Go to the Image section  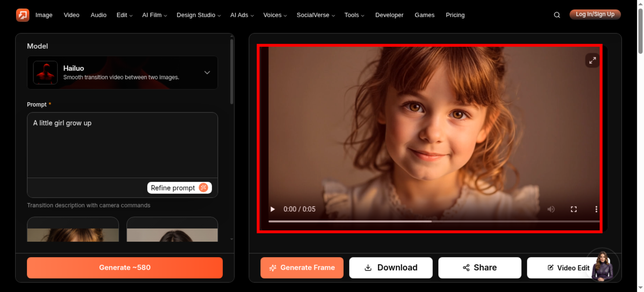click(x=44, y=15)
